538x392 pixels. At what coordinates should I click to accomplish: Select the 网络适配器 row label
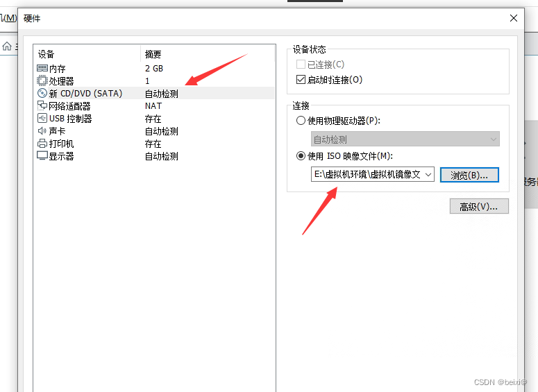click(69, 106)
